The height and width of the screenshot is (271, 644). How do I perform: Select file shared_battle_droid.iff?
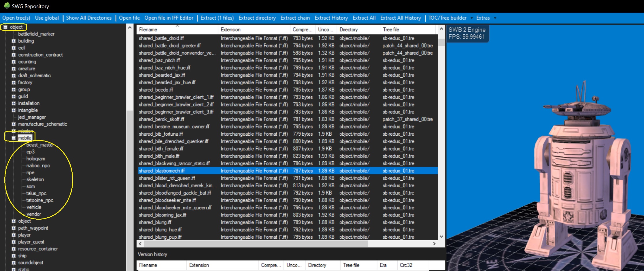pyautogui.click(x=161, y=38)
